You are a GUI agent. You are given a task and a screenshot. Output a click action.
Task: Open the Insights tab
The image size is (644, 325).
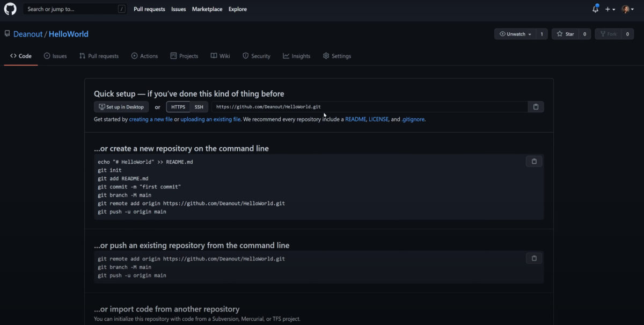tap(296, 56)
